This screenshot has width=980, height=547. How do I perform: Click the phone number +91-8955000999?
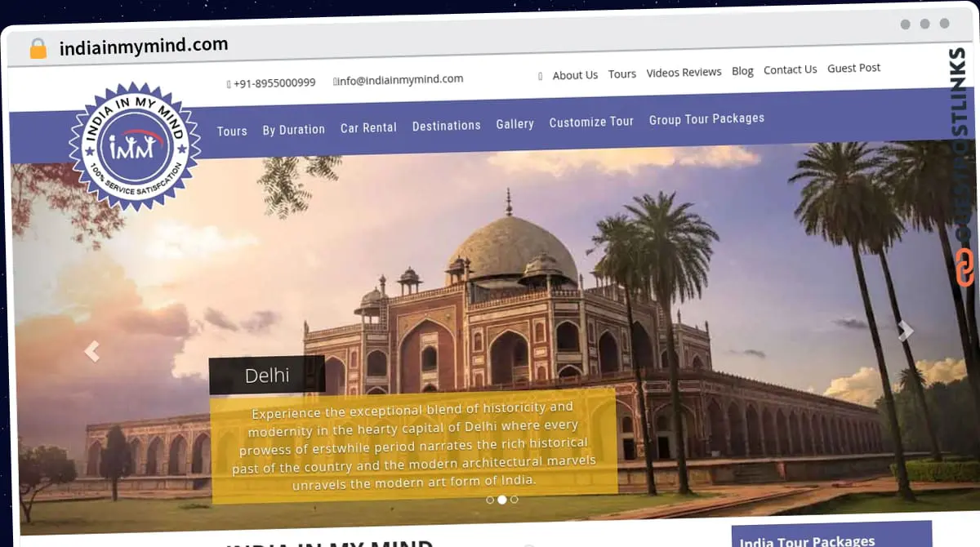coord(274,82)
